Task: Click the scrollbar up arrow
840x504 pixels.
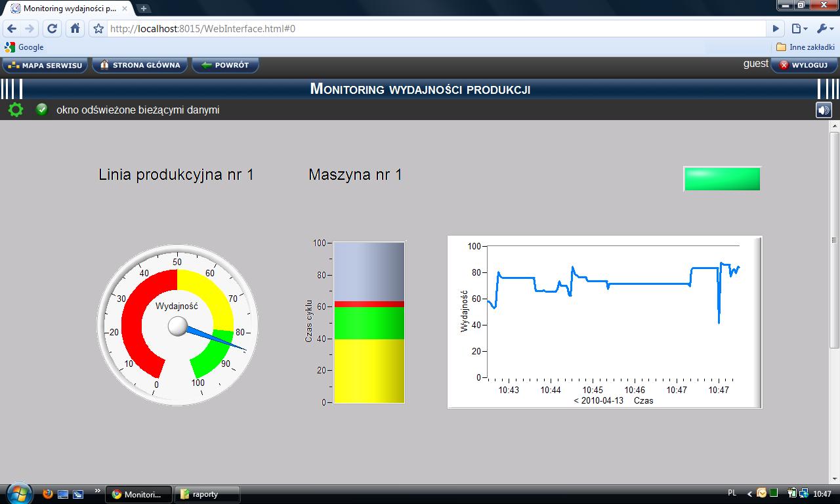Action: pos(835,125)
